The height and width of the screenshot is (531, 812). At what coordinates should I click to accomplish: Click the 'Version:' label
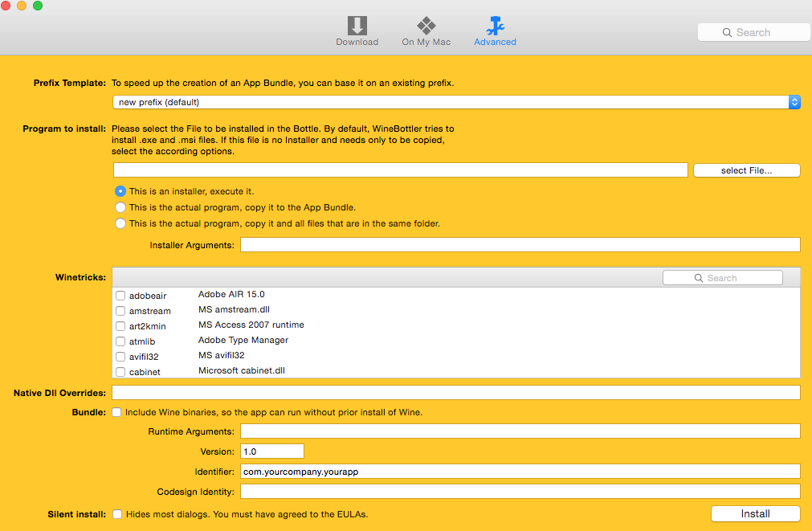pos(217,451)
